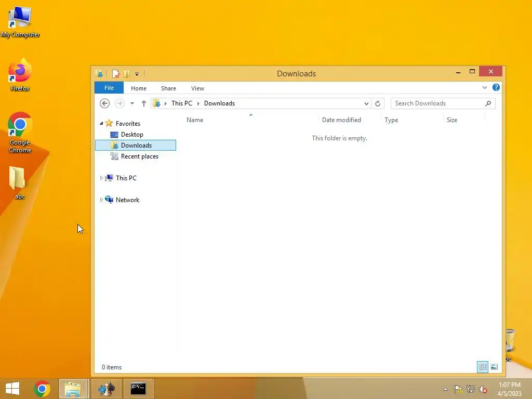The width and height of the screenshot is (532, 399).
Task: Launch Chrome from the taskbar
Action: pos(42,389)
